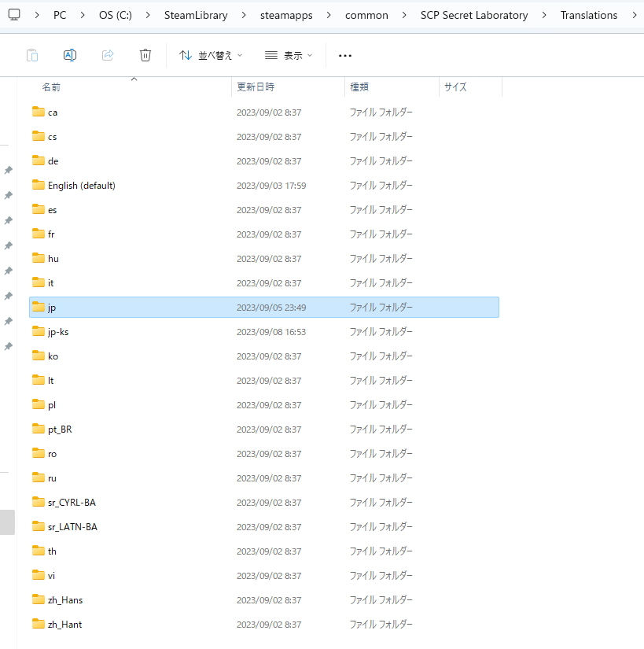Click the Share icon in toolbar

(x=108, y=55)
